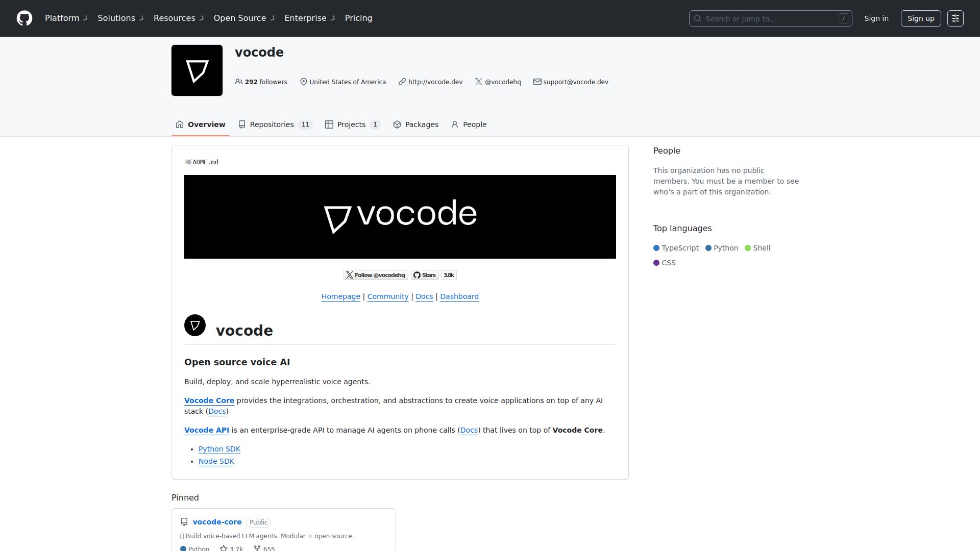Click the mail icon beside support@vocode.dev

(537, 82)
